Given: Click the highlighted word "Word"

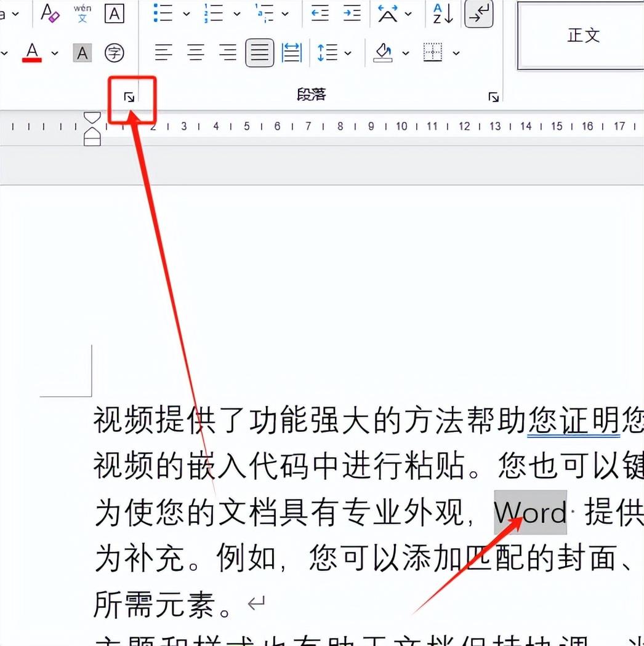Looking at the screenshot, I should (530, 512).
